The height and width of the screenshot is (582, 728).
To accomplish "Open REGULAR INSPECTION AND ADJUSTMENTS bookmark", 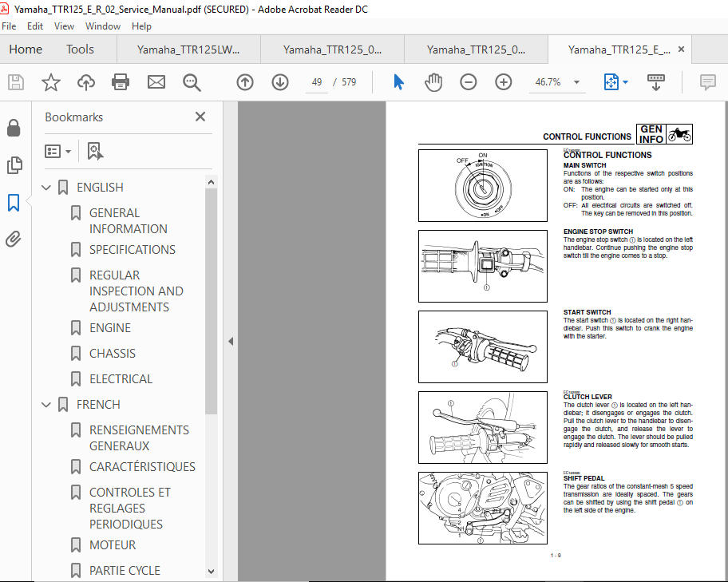I will pyautogui.click(x=136, y=291).
